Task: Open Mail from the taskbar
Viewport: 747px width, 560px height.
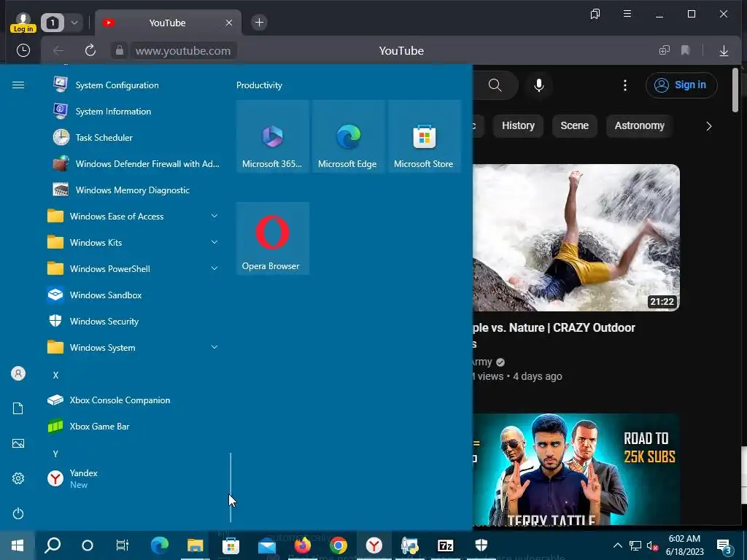Action: (267, 545)
